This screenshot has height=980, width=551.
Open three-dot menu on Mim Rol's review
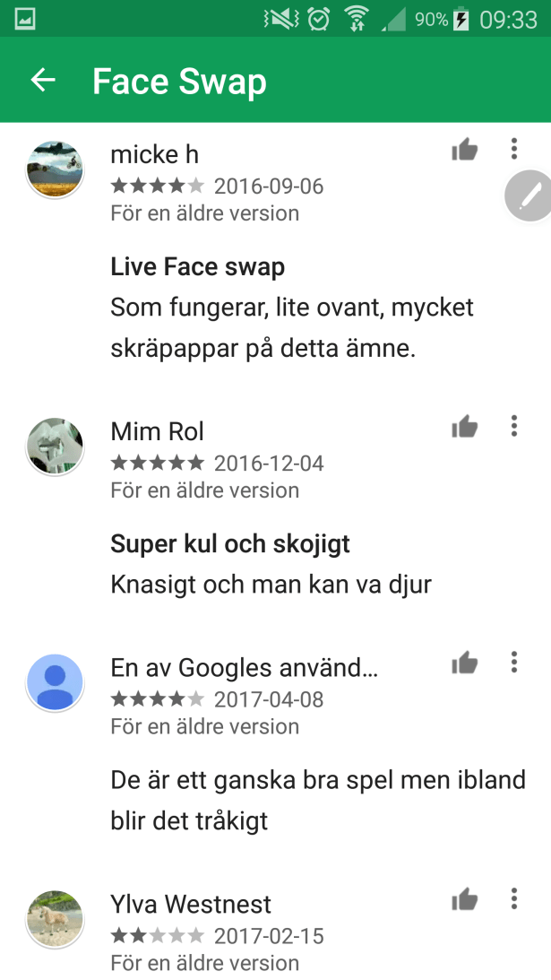(514, 426)
